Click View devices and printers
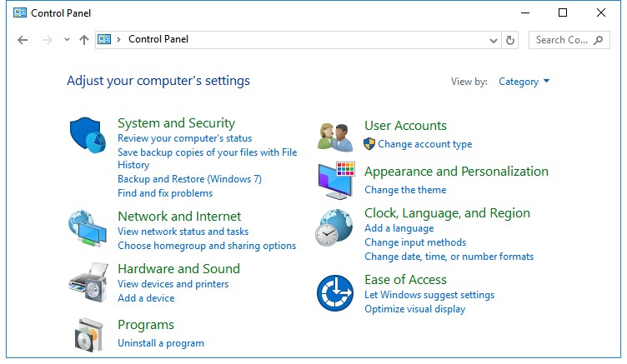Screen dimensions: 627x364 pos(173,284)
